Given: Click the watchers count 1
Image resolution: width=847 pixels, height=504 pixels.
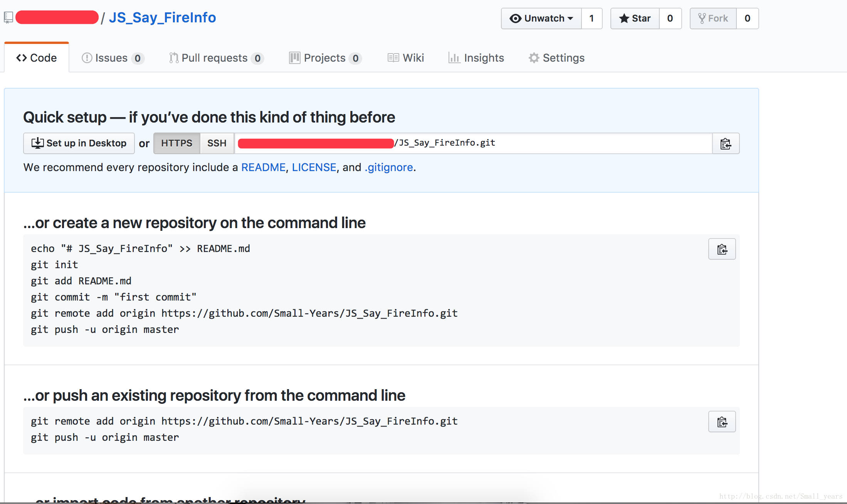Looking at the screenshot, I should (592, 18).
